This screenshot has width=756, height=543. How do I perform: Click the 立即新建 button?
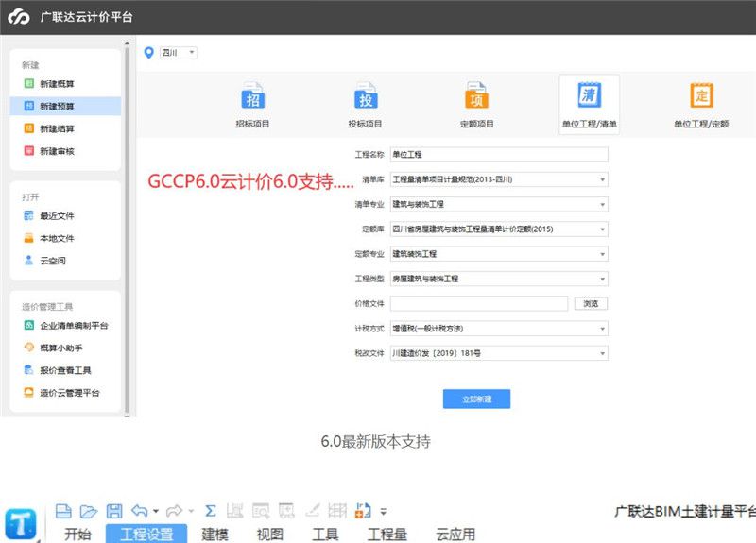click(476, 399)
